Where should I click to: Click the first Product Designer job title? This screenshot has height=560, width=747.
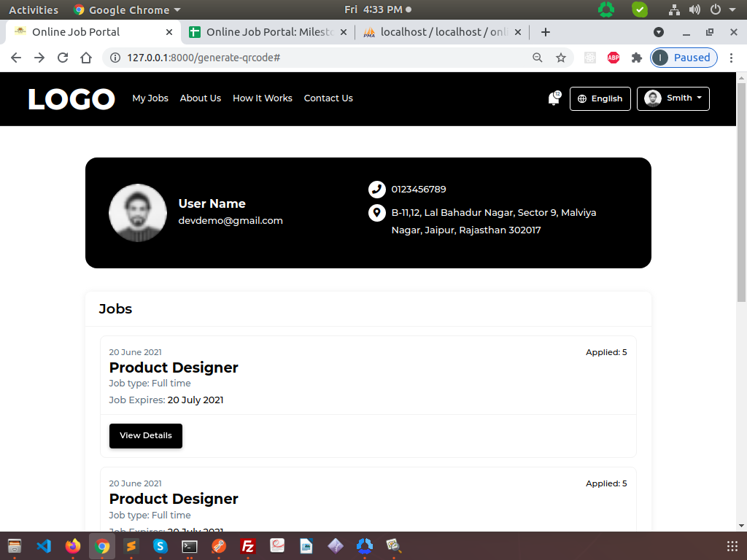pos(174,367)
